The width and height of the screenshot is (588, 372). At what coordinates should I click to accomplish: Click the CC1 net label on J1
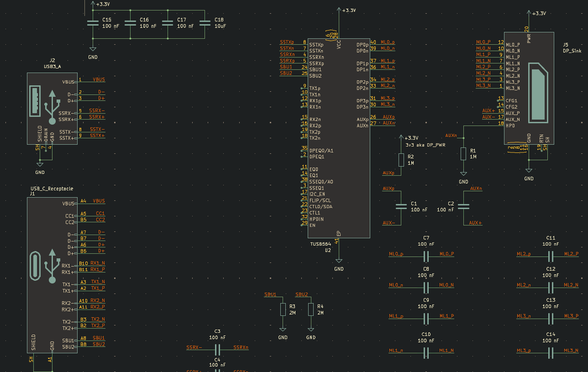point(100,213)
